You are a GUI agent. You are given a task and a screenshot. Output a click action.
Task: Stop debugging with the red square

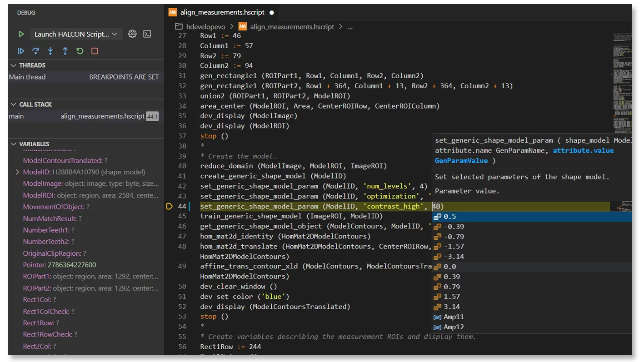[x=95, y=51]
